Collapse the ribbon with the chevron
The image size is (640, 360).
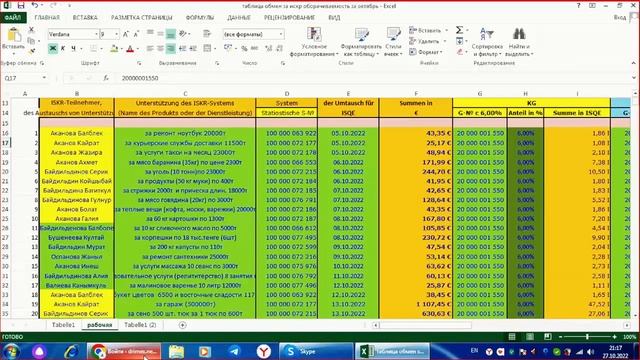click(x=633, y=63)
